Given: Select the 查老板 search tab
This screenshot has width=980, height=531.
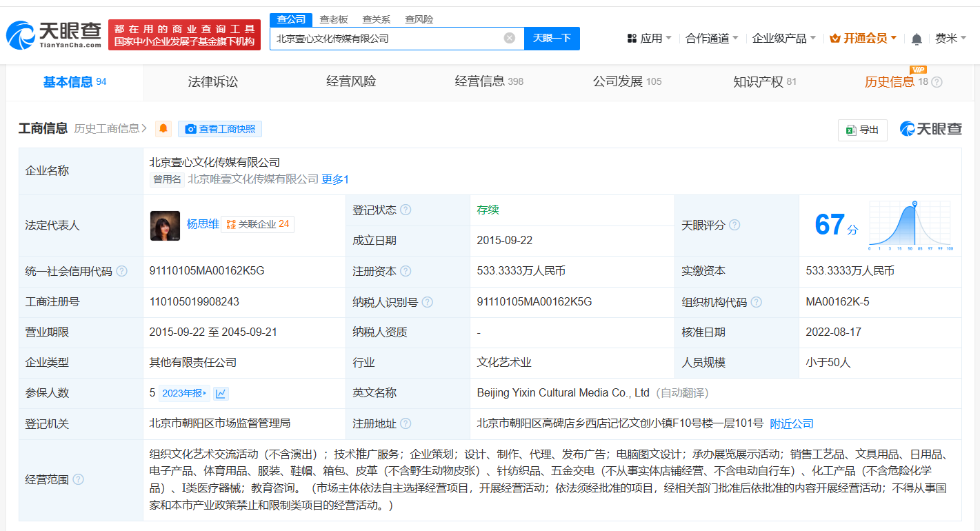Looking at the screenshot, I should click(334, 19).
